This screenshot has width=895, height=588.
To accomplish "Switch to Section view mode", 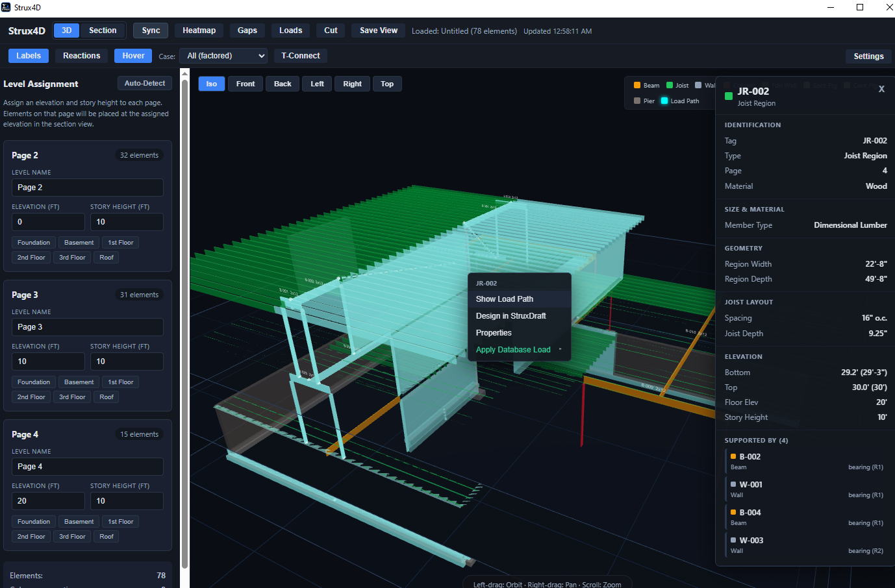I will [103, 31].
